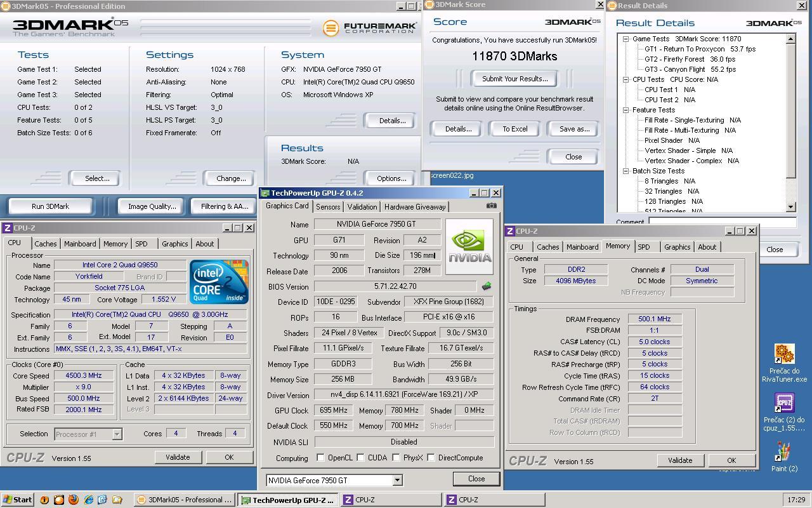Switch to the Sensors tab in GPU-Z
The height and width of the screenshot is (508, 812).
point(328,207)
